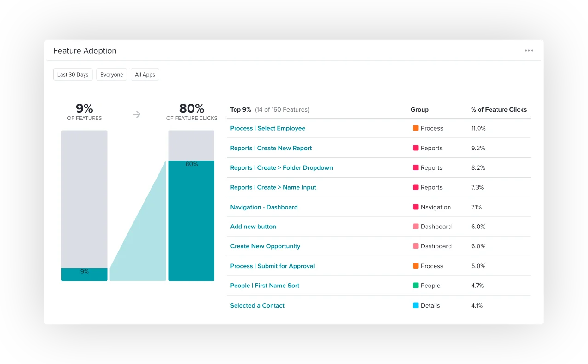Open the Last 30 Days date filter
The height and width of the screenshot is (364, 588).
pyautogui.click(x=73, y=75)
